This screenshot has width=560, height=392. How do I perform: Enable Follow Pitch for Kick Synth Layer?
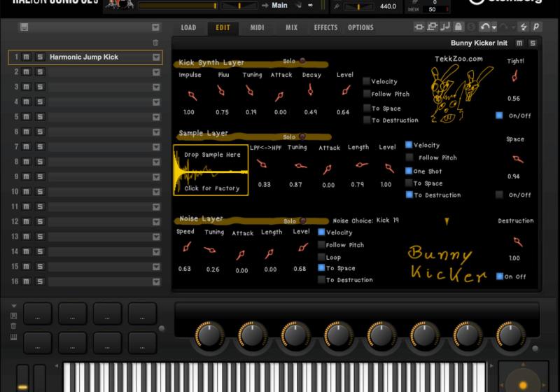pos(366,94)
